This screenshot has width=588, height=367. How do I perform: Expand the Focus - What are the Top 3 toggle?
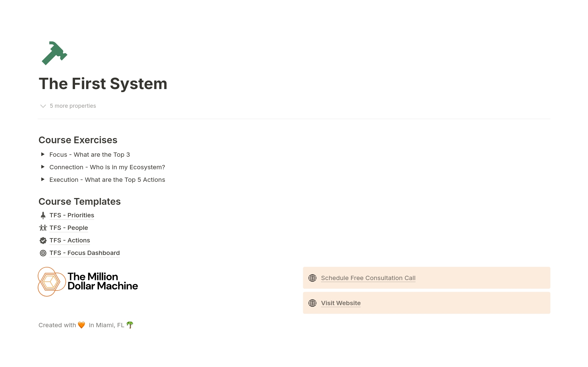[43, 154]
